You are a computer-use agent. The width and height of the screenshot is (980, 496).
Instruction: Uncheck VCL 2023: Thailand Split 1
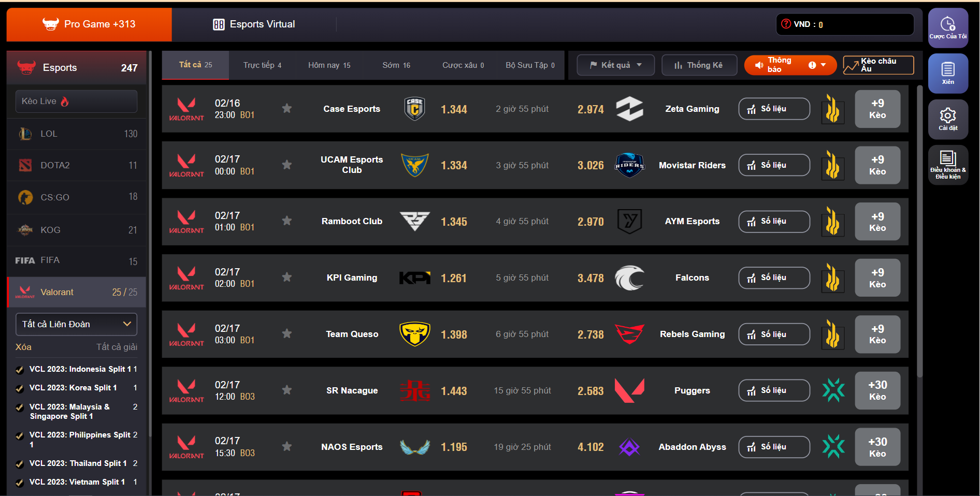[20, 464]
